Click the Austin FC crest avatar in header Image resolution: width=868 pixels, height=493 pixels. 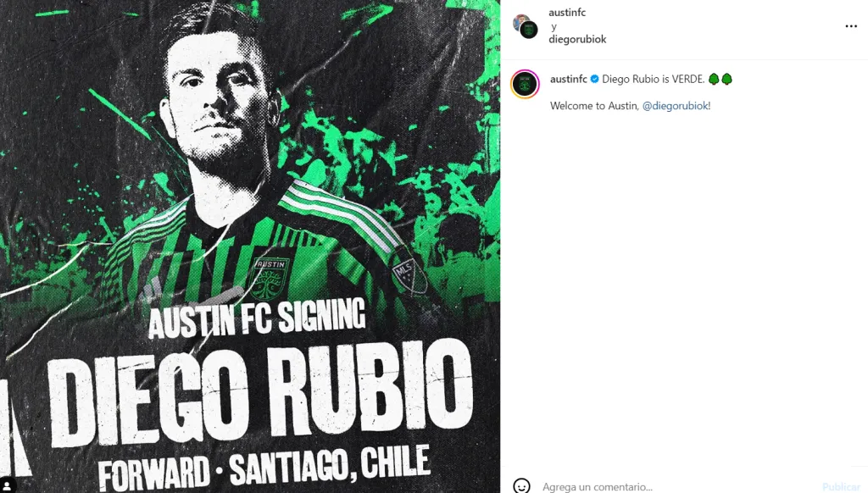pos(529,30)
